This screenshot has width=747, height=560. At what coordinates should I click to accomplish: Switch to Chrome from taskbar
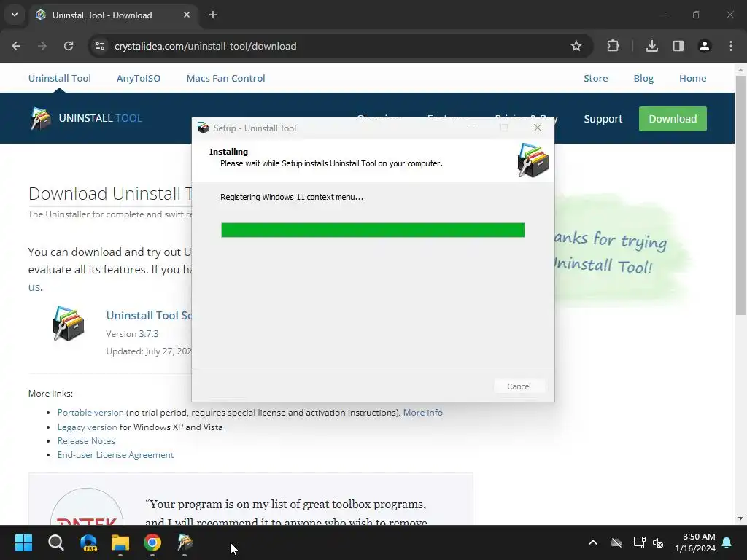click(152, 542)
